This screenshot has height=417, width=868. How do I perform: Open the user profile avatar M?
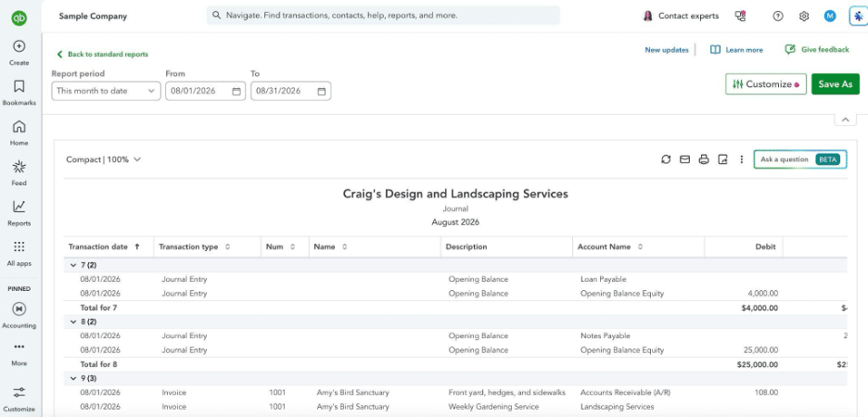point(830,16)
